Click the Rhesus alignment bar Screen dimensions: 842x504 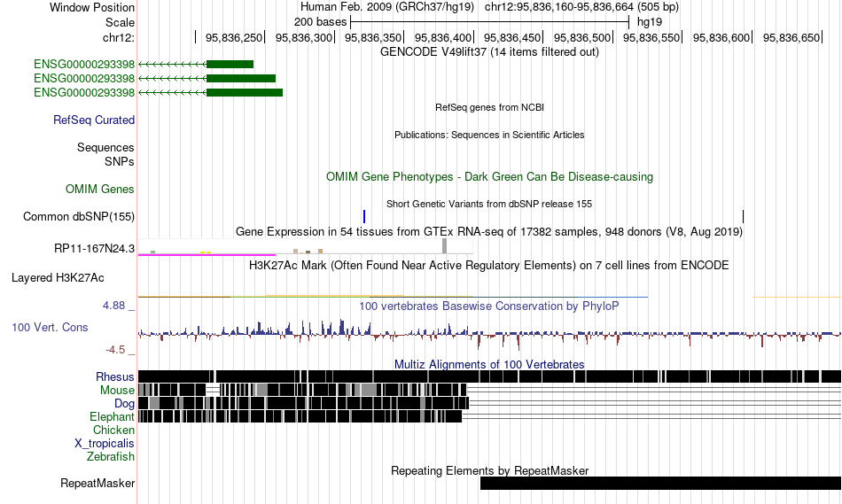(x=489, y=376)
